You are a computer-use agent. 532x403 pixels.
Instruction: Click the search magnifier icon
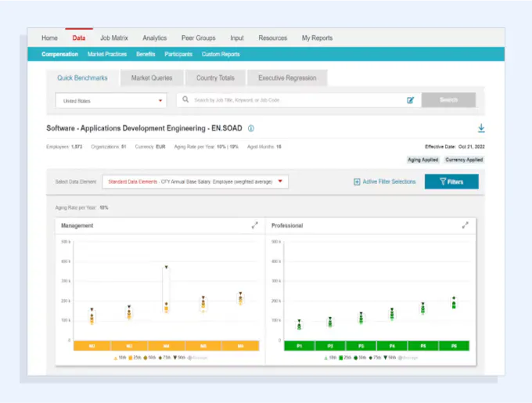tap(185, 99)
